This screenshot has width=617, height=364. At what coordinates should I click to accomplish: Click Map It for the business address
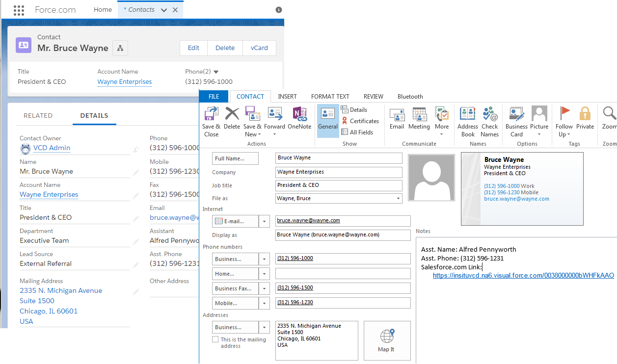[x=387, y=340]
